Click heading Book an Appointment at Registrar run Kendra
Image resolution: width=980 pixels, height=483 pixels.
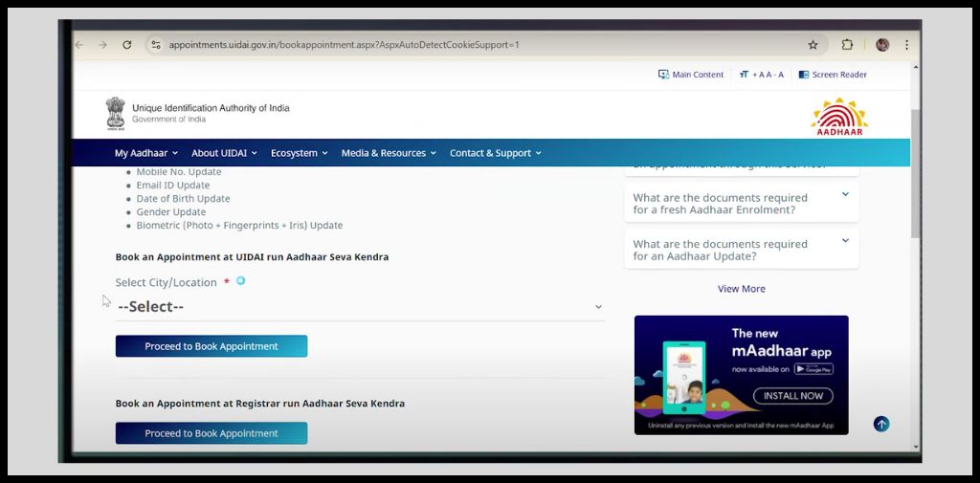260,404
